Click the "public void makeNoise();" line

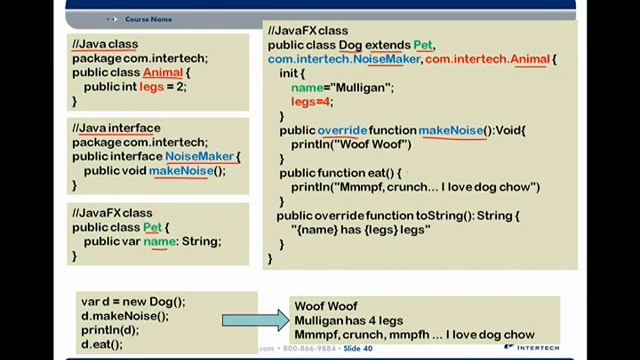click(155, 171)
